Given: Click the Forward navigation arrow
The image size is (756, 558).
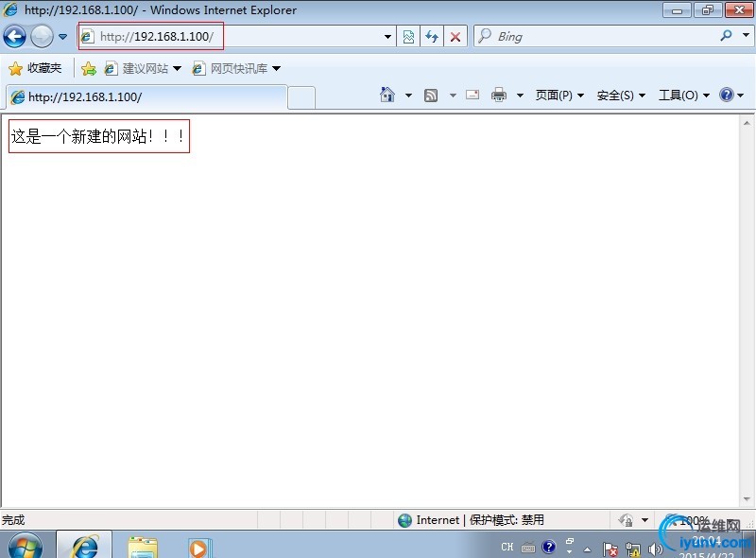Looking at the screenshot, I should (42, 37).
